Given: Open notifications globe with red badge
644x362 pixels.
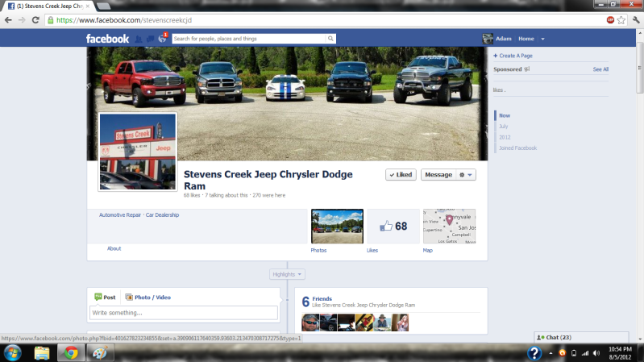Looking at the screenshot, I should [163, 39].
